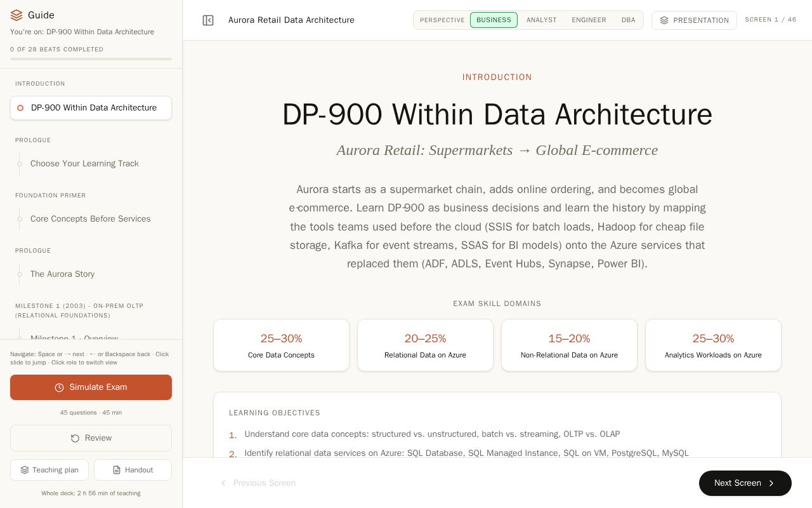Click the Aurora Retail italic subtitle

click(497, 150)
